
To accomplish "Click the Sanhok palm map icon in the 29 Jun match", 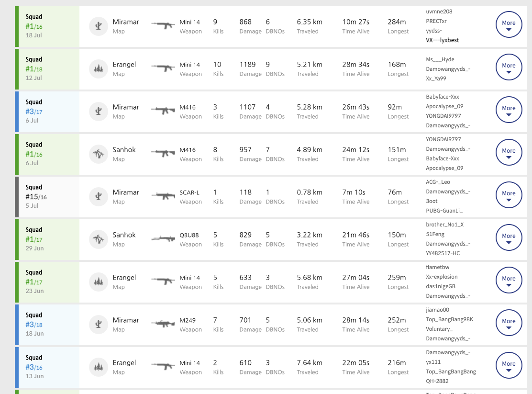I will tap(99, 239).
